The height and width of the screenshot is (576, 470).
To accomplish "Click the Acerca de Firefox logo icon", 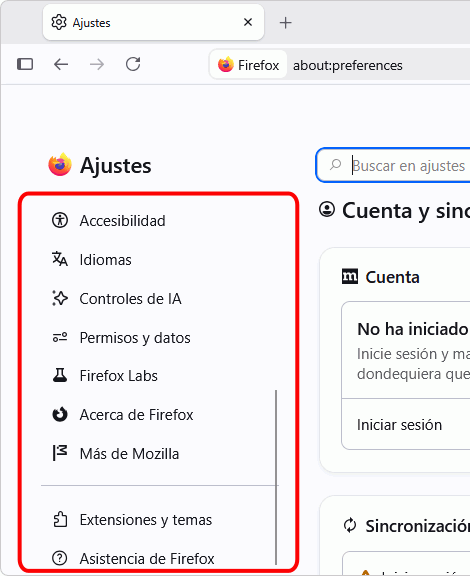I will [60, 414].
